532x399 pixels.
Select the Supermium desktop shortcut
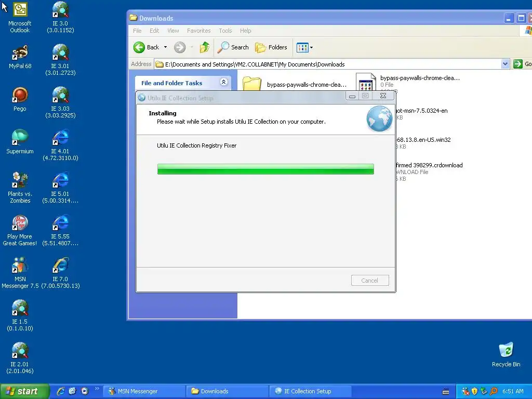20,142
